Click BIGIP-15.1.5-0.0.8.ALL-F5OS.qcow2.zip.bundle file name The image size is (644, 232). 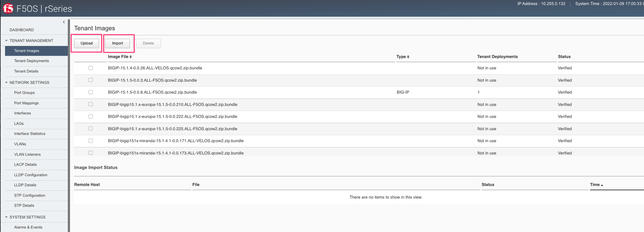(152, 92)
